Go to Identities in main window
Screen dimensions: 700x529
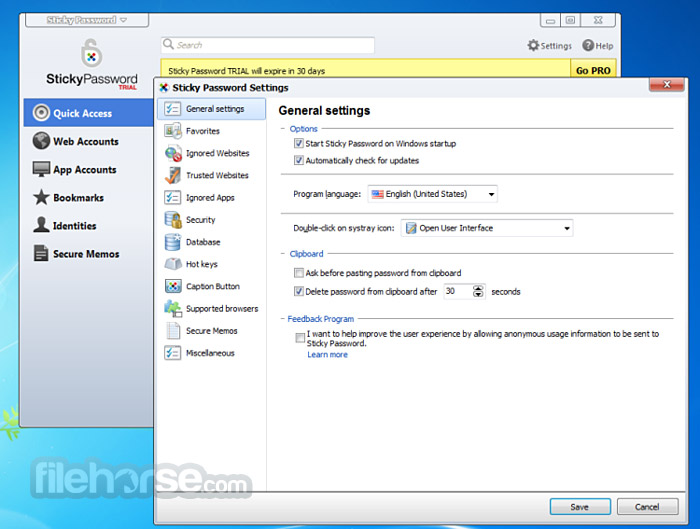pos(88,225)
